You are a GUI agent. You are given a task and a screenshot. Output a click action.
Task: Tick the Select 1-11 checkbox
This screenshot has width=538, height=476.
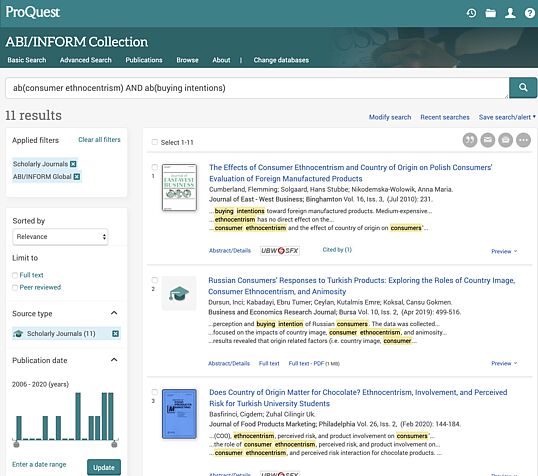pyautogui.click(x=155, y=142)
